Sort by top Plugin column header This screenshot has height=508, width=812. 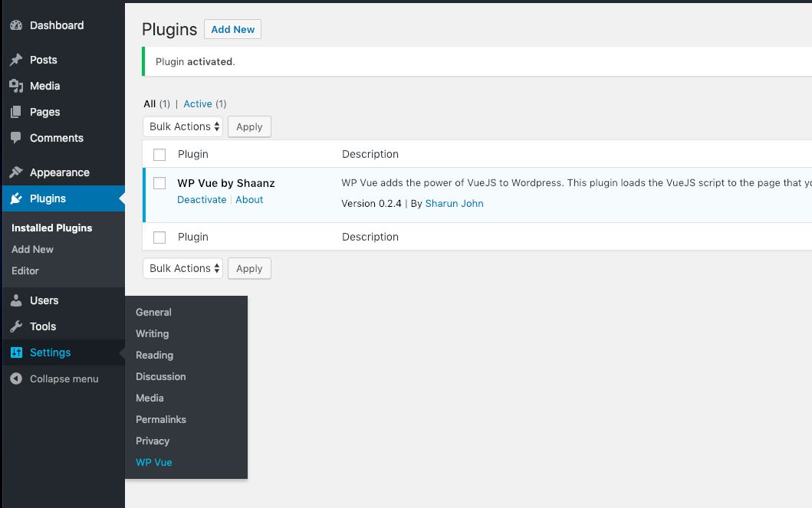193,154
